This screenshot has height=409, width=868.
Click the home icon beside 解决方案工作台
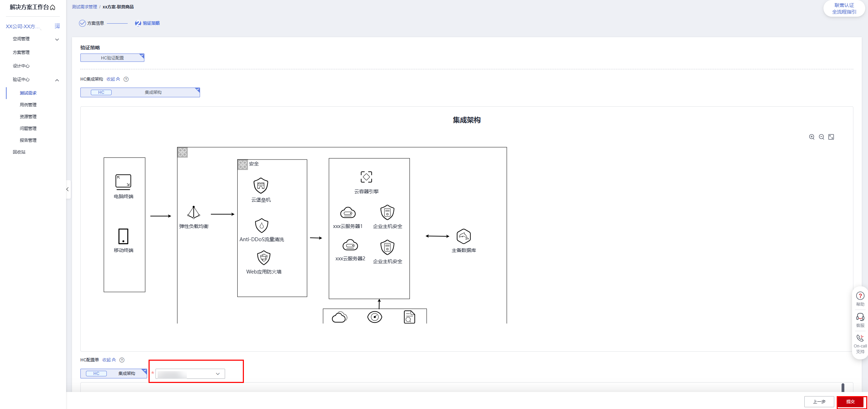click(x=53, y=7)
